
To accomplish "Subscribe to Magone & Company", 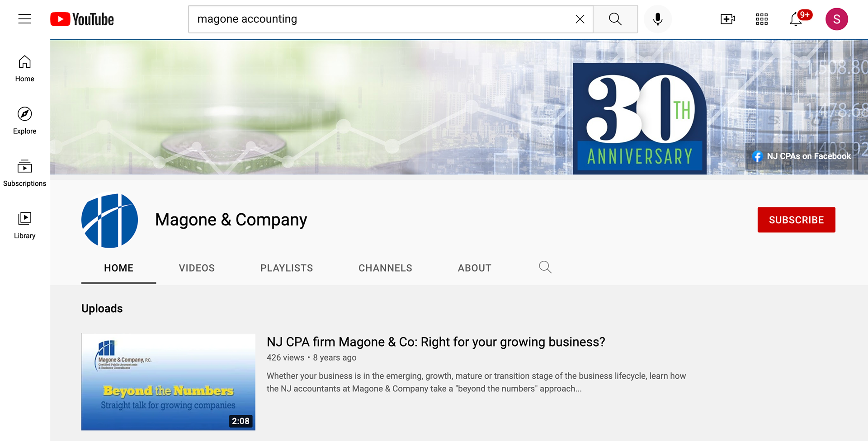I will (797, 220).
